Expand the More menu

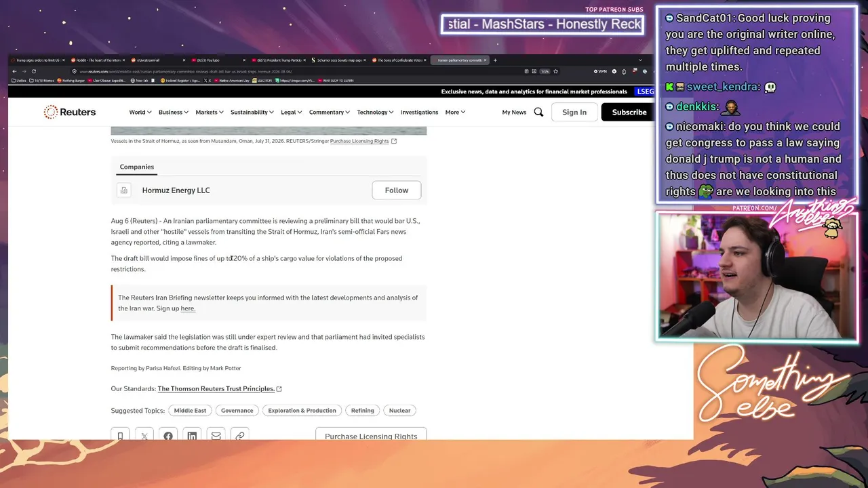coord(455,112)
